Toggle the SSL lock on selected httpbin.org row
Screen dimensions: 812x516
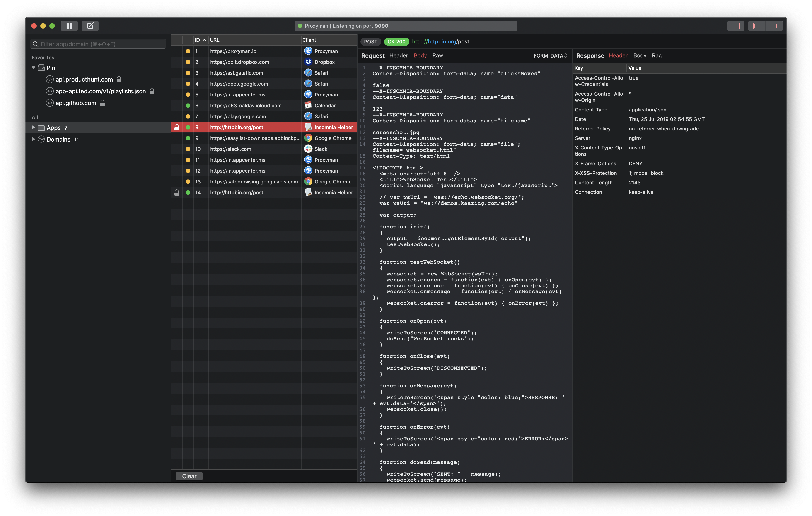tap(177, 127)
